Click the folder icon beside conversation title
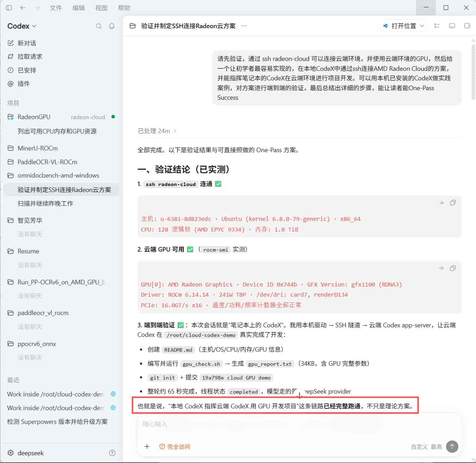The image size is (476, 463). 133,26
